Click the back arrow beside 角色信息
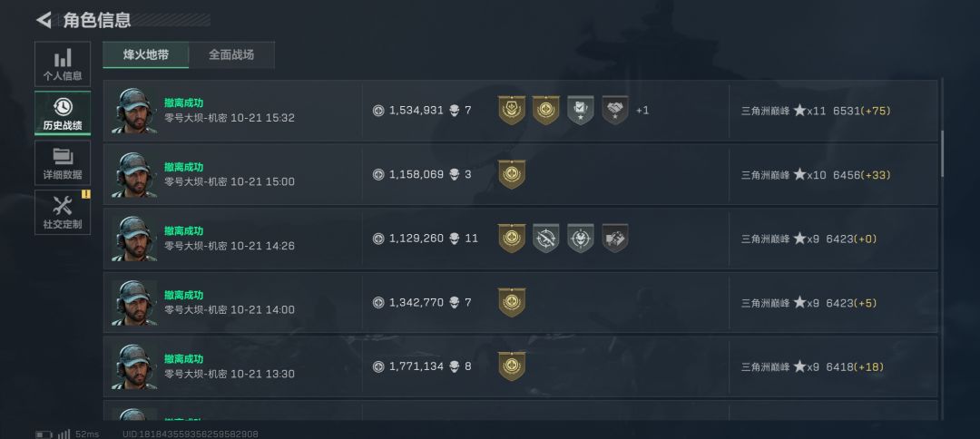This screenshot has width=980, height=439. 44,20
